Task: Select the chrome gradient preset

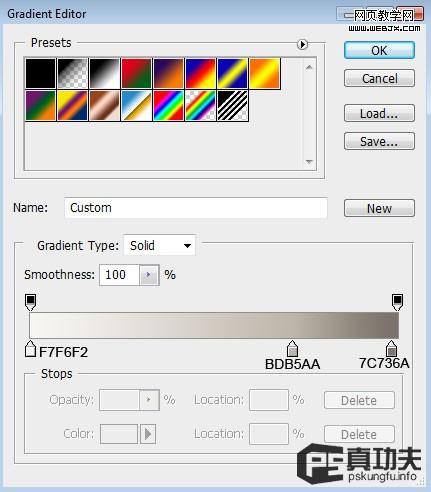Action: [x=136, y=106]
